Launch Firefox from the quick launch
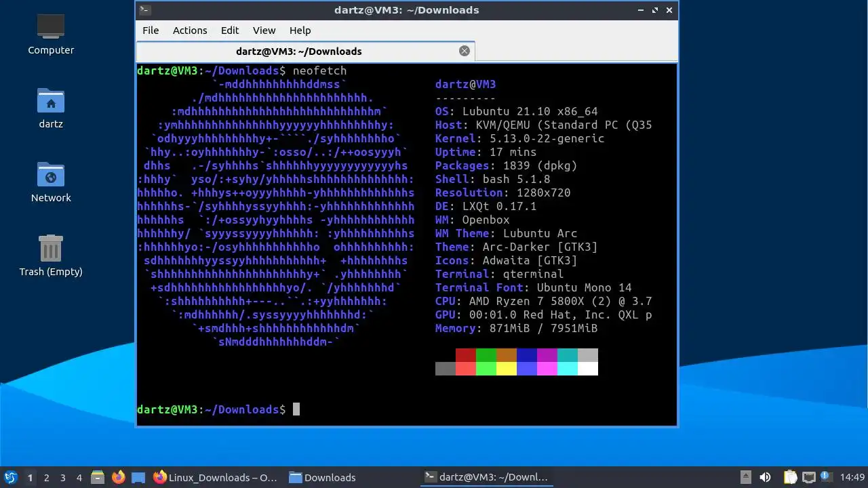The width and height of the screenshot is (868, 488). coord(118,477)
